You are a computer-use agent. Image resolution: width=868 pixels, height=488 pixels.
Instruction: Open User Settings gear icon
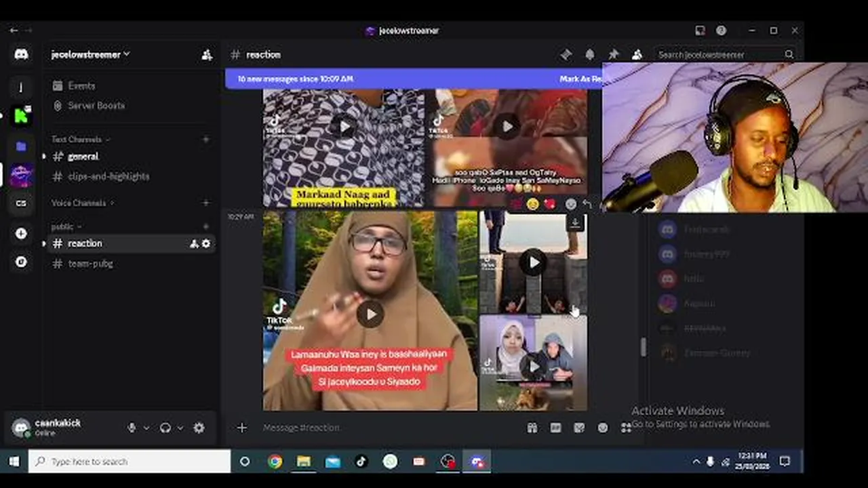click(x=199, y=428)
